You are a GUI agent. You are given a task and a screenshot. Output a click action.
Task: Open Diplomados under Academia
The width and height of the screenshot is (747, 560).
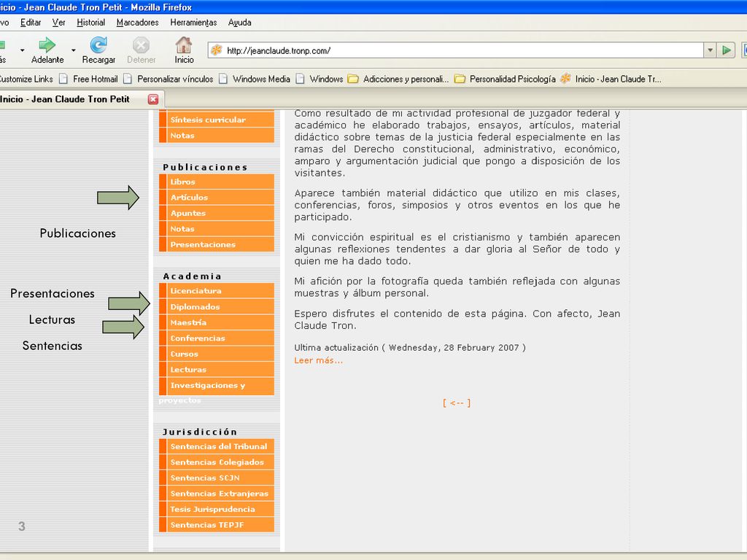(217, 307)
